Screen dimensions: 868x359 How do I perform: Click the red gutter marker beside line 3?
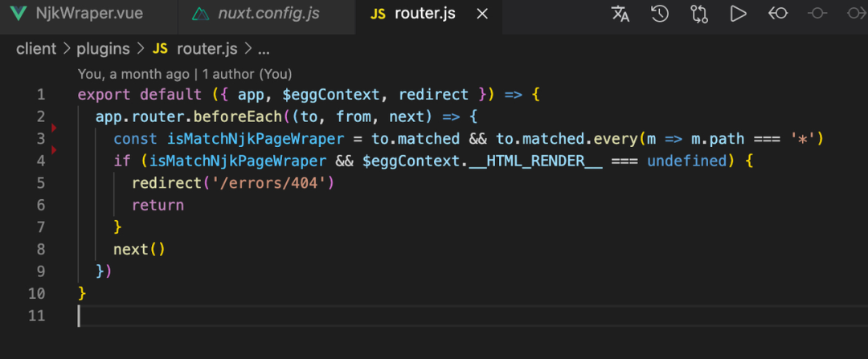pos(54,128)
